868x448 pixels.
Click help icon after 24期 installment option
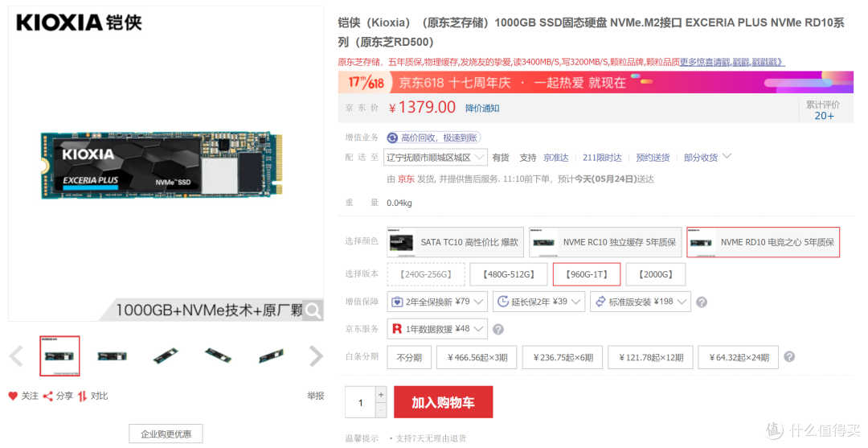[789, 356]
